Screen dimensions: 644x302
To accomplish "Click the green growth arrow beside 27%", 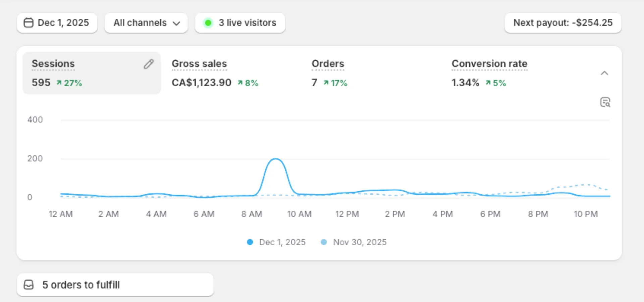I will tap(60, 83).
